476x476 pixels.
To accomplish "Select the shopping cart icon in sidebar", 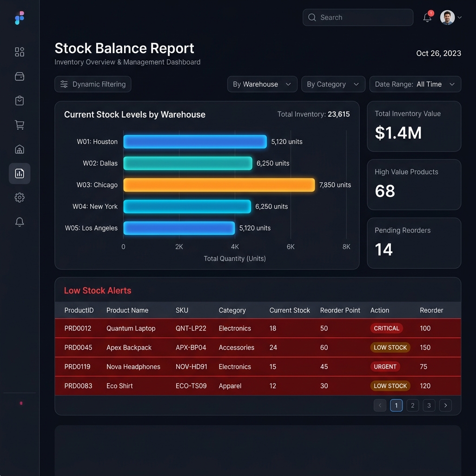I will (x=20, y=125).
